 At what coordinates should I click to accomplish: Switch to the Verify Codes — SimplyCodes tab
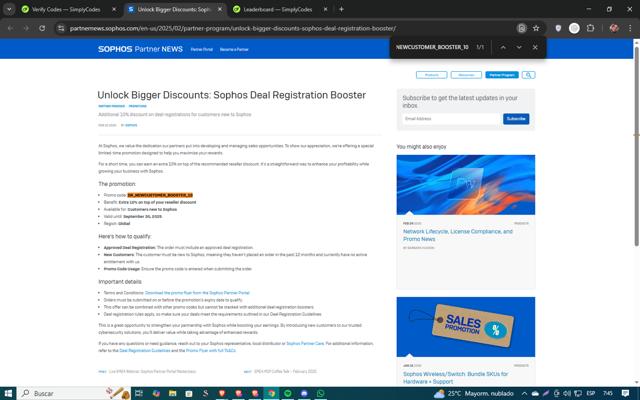[x=66, y=9]
